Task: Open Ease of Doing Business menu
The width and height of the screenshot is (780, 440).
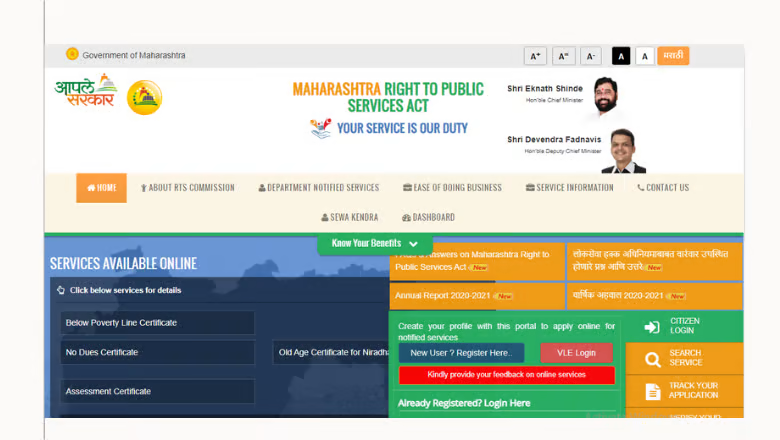Action: [x=452, y=188]
